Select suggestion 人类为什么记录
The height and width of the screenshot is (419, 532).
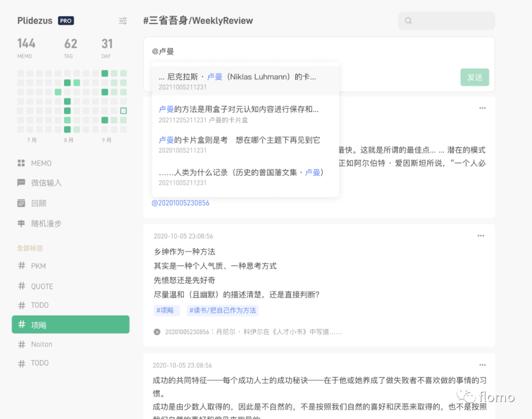(245, 177)
